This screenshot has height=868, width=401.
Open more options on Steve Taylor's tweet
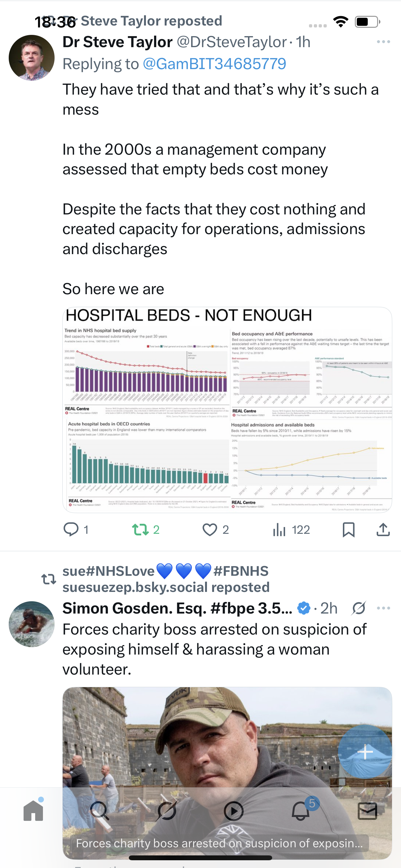coord(384,42)
